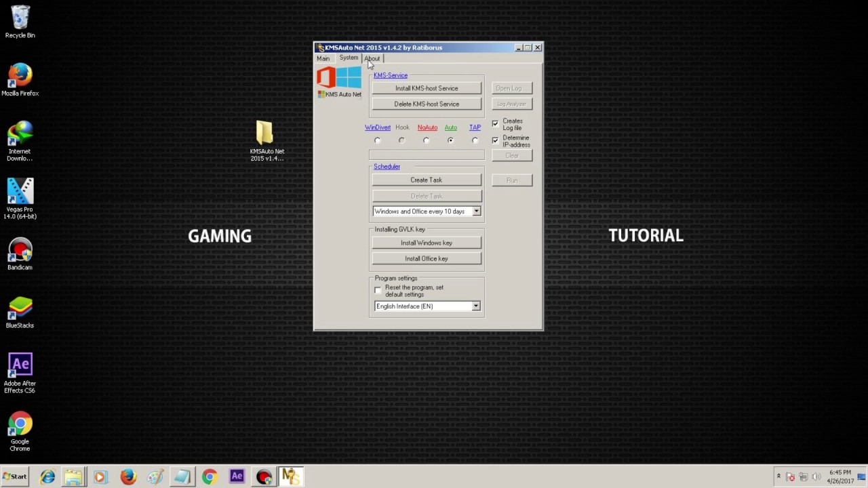The image size is (868, 488).
Task: Click the TAP link
Action: (x=475, y=127)
